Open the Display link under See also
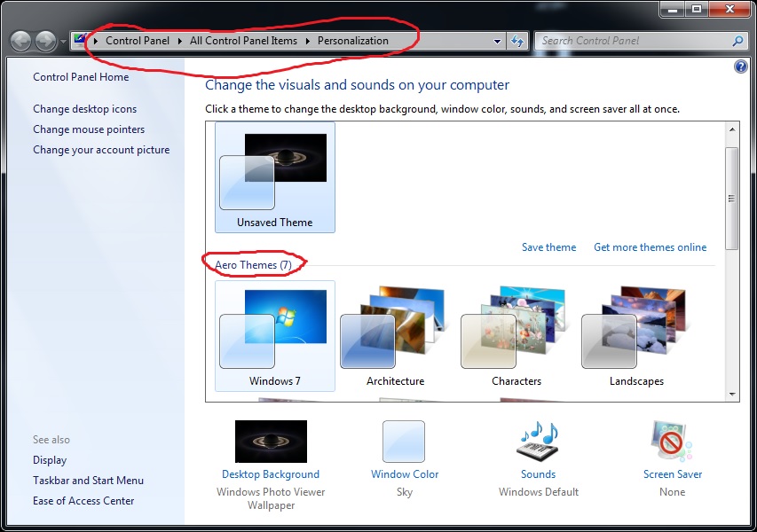Image resolution: width=757 pixels, height=532 pixels. click(50, 460)
